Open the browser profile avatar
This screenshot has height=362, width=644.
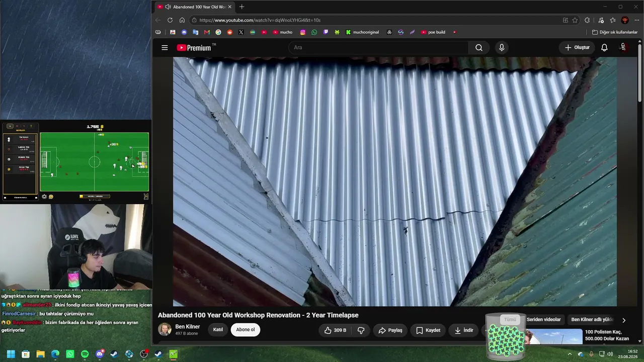(625, 20)
